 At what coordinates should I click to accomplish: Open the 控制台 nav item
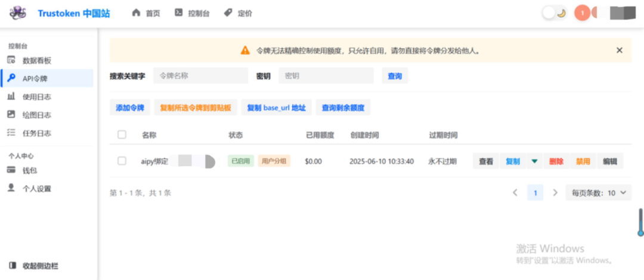coord(192,13)
